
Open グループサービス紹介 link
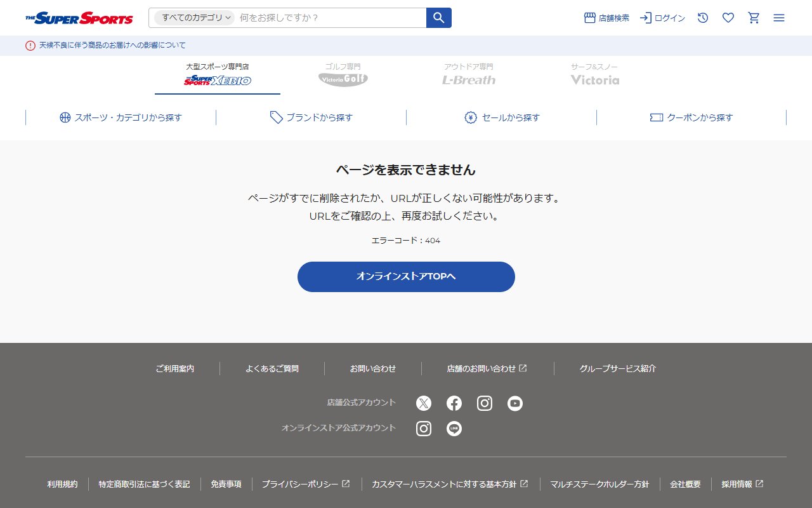pyautogui.click(x=618, y=368)
